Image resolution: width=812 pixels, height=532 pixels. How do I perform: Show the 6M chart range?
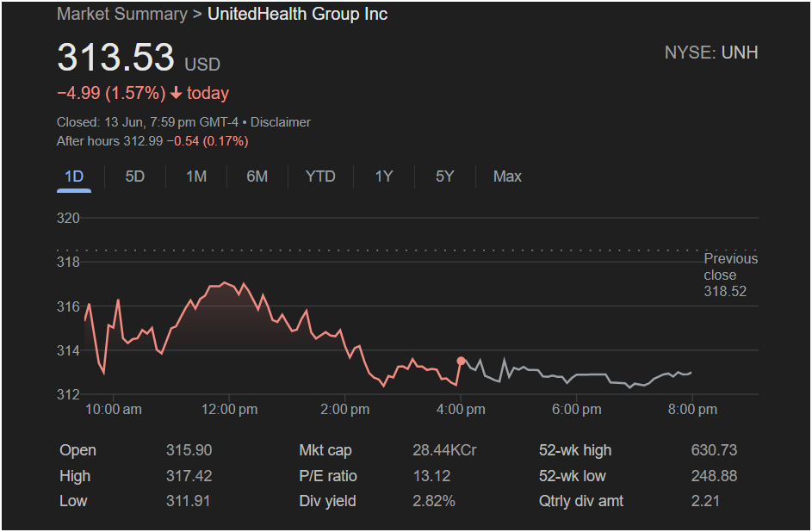(257, 177)
